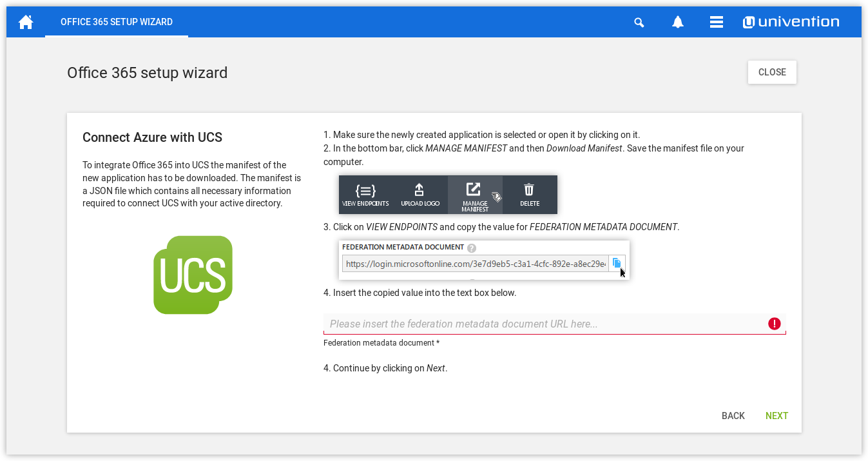Close the wizard with the CLOSE button
868x461 pixels.
click(772, 72)
